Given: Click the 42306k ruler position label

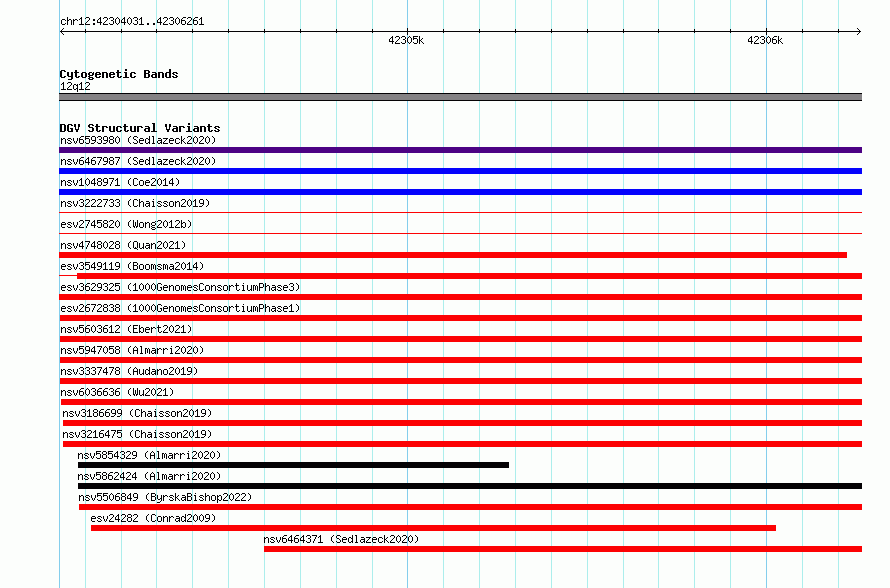Looking at the screenshot, I should pyautogui.click(x=765, y=40).
